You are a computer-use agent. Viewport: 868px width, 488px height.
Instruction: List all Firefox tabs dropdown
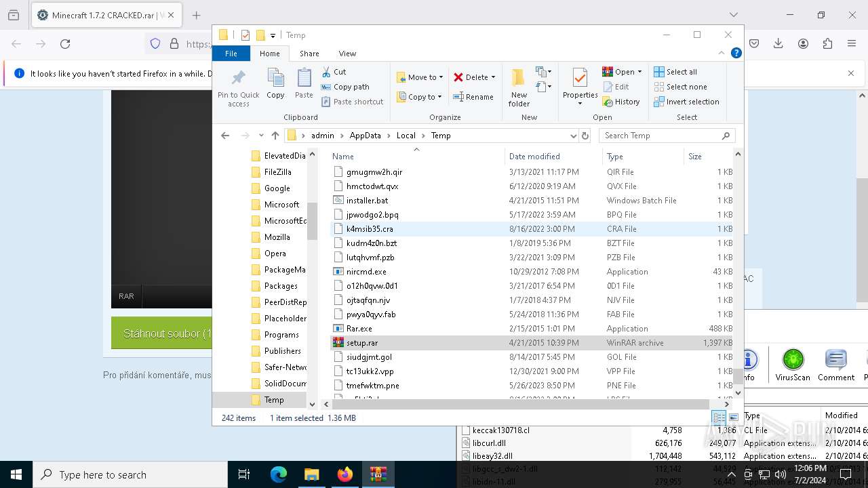point(734,15)
